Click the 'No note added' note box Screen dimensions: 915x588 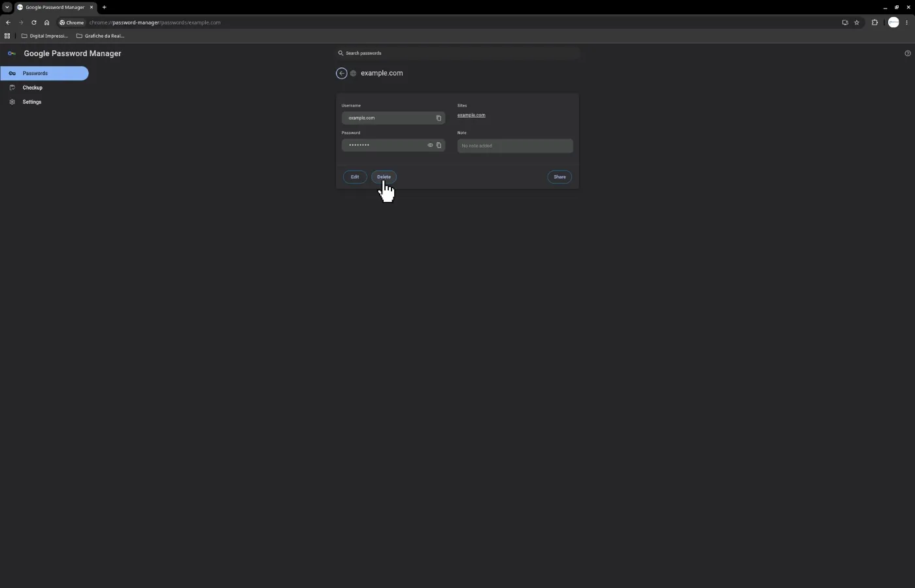tap(515, 146)
